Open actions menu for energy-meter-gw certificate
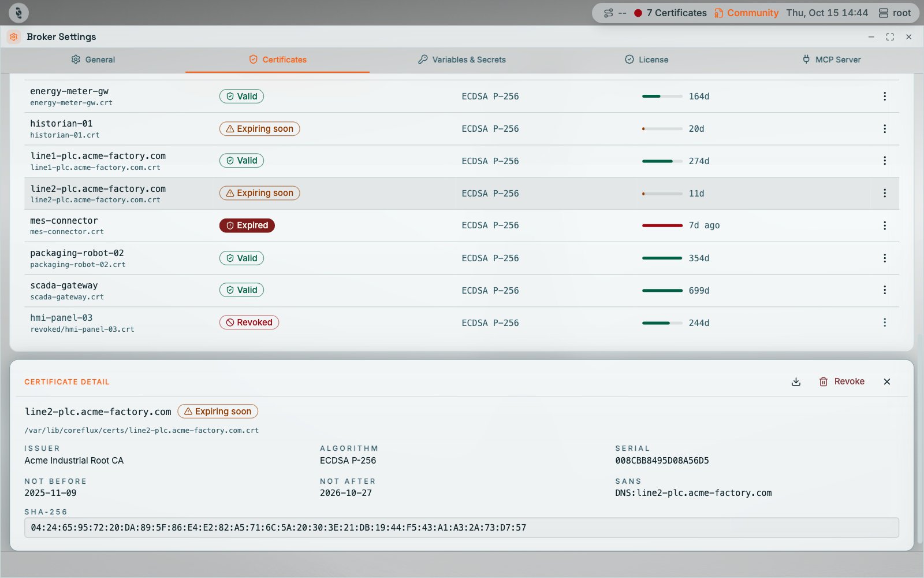Screen dimensions: 924x578 [884, 97]
